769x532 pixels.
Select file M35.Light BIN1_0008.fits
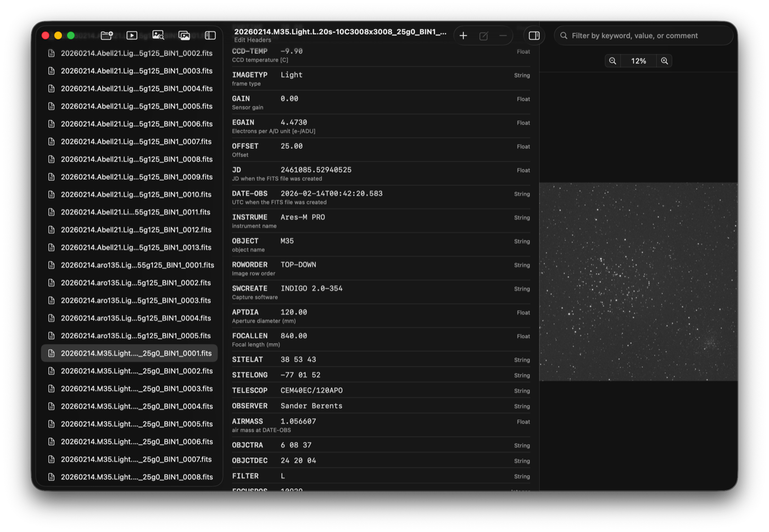[x=130, y=477]
